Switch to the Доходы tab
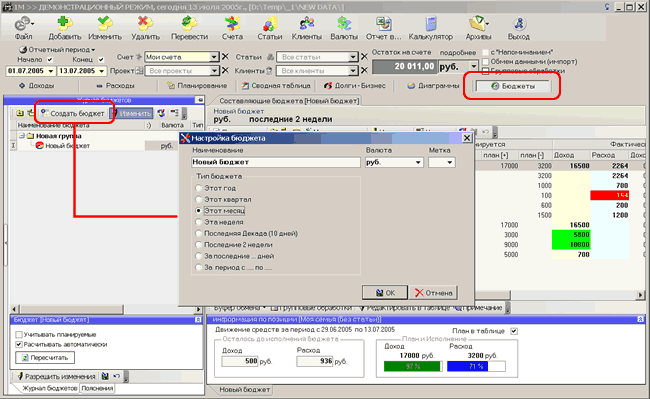The width and height of the screenshot is (650, 399). tap(36, 86)
